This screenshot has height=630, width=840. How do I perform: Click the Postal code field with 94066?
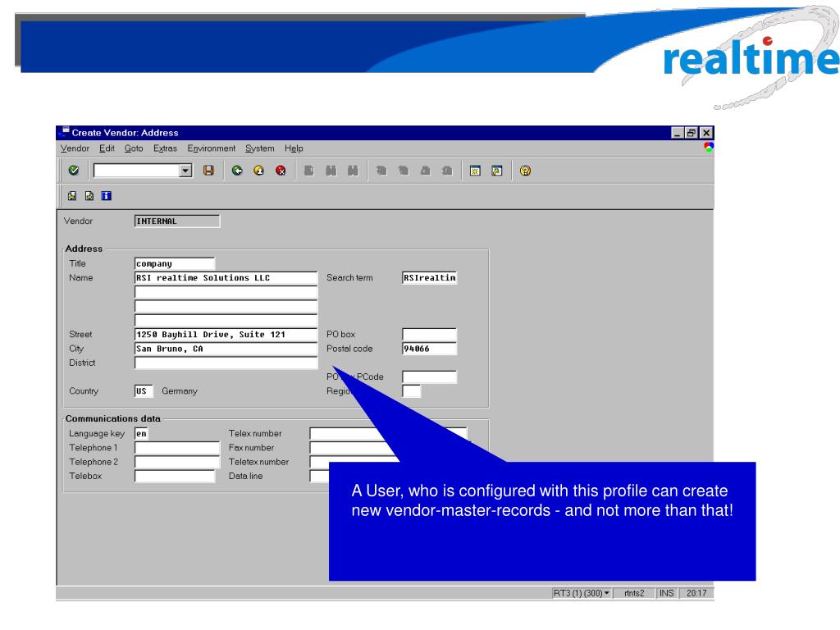(x=430, y=349)
